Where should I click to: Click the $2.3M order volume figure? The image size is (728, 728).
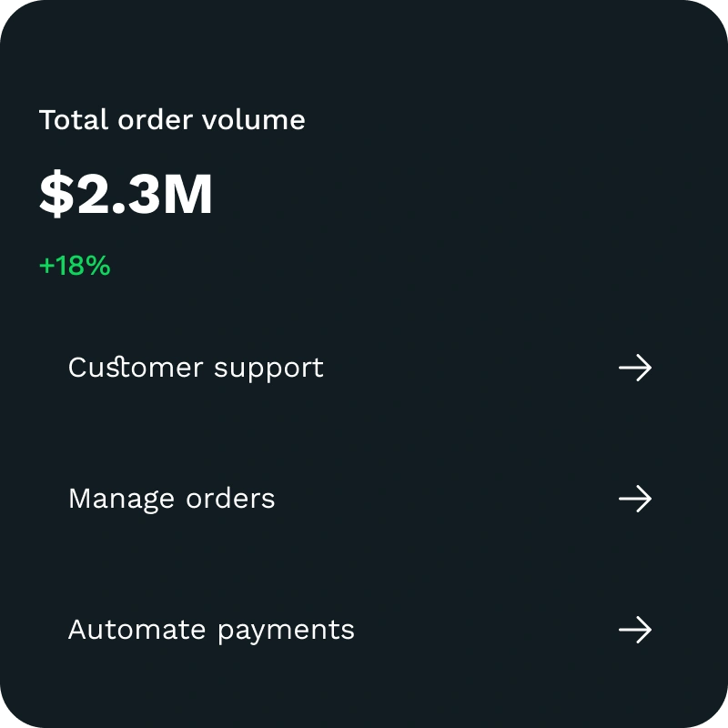click(126, 194)
